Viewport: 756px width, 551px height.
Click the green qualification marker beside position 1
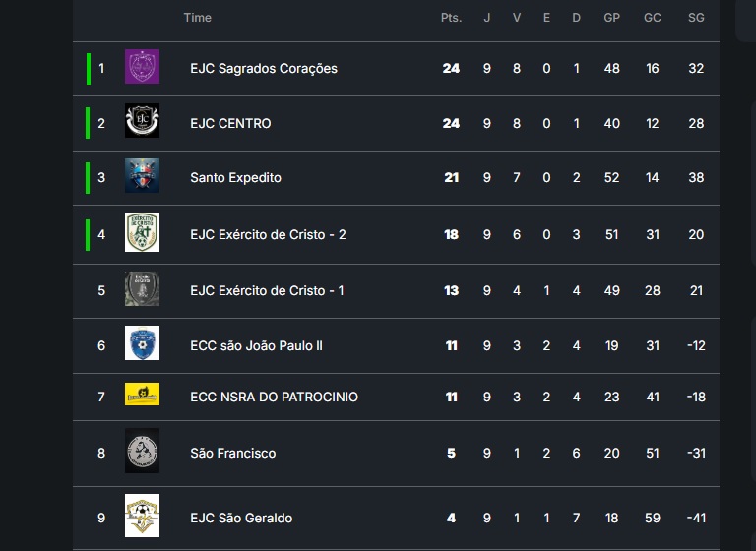[x=89, y=68]
